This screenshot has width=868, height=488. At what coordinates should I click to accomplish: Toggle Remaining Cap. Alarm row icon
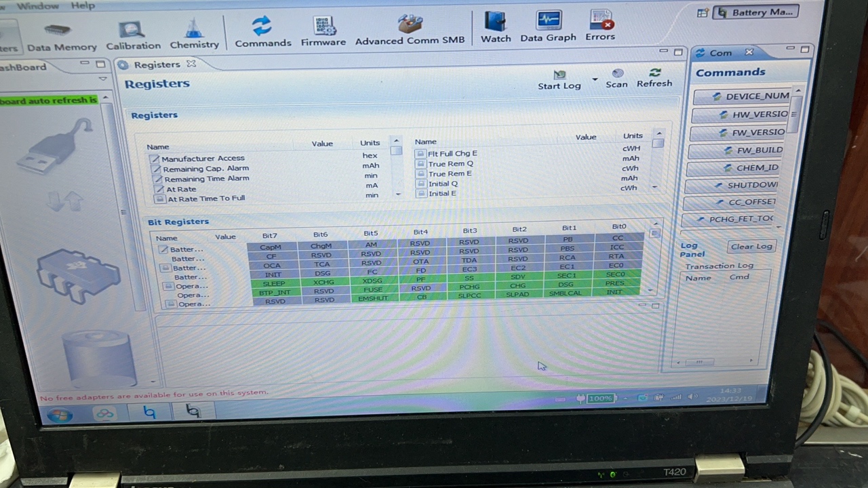click(156, 169)
